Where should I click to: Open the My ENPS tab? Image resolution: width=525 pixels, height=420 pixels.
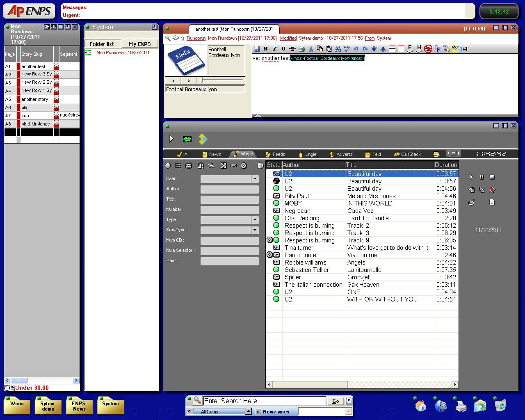coord(139,44)
